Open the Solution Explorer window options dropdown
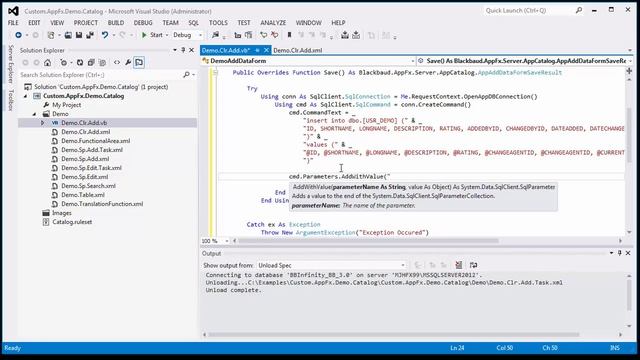Screen dimensions: 640x360 (175, 50)
